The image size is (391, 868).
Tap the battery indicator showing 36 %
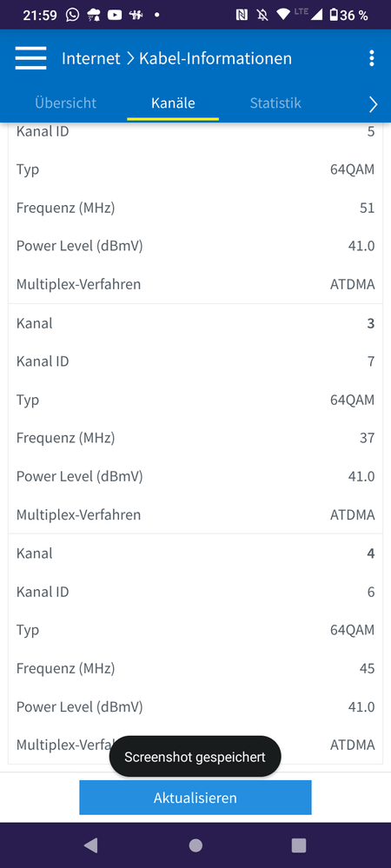pos(349,15)
